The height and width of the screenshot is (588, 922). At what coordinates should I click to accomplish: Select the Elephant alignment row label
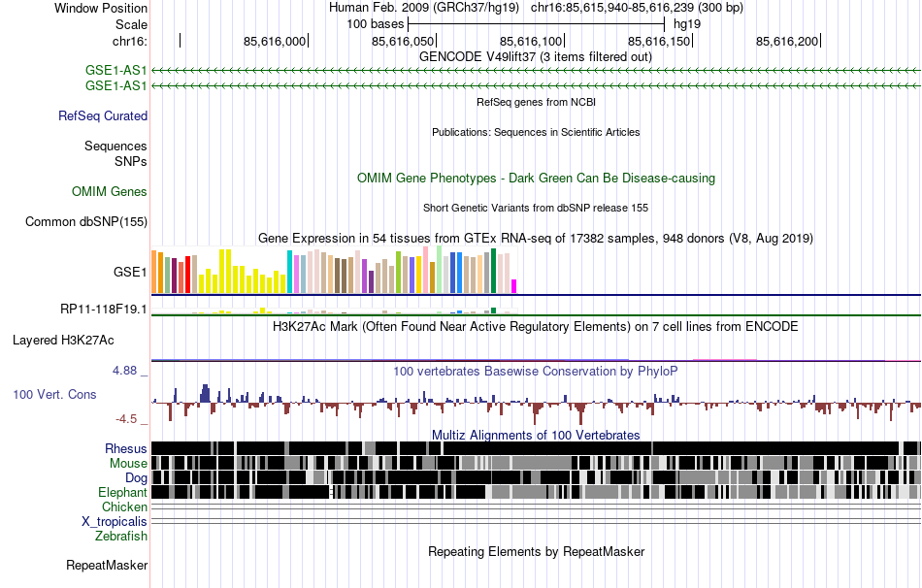pos(122,492)
